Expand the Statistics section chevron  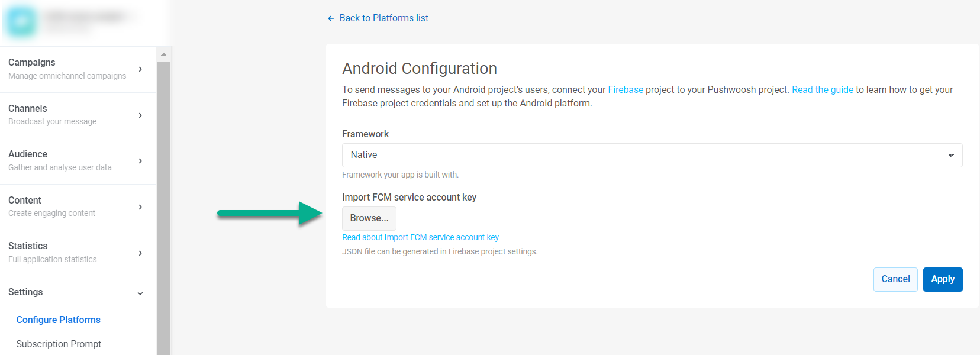point(140,253)
